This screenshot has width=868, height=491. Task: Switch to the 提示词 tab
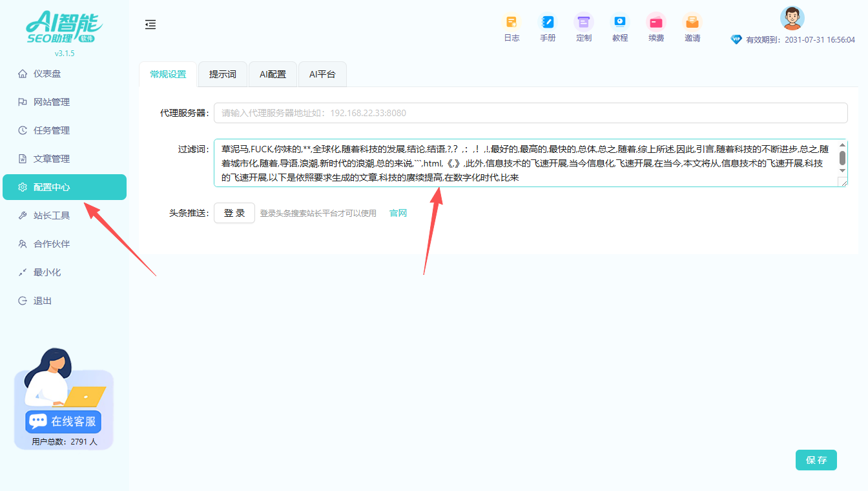tap(222, 74)
